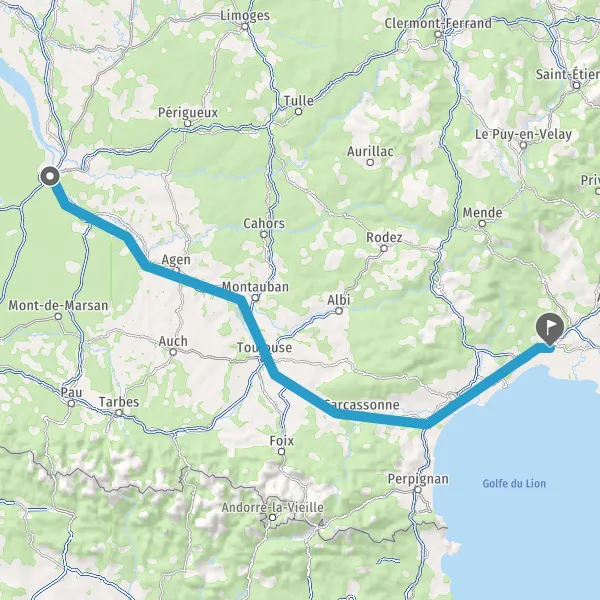Click the Périgueux city dot

[188, 123]
